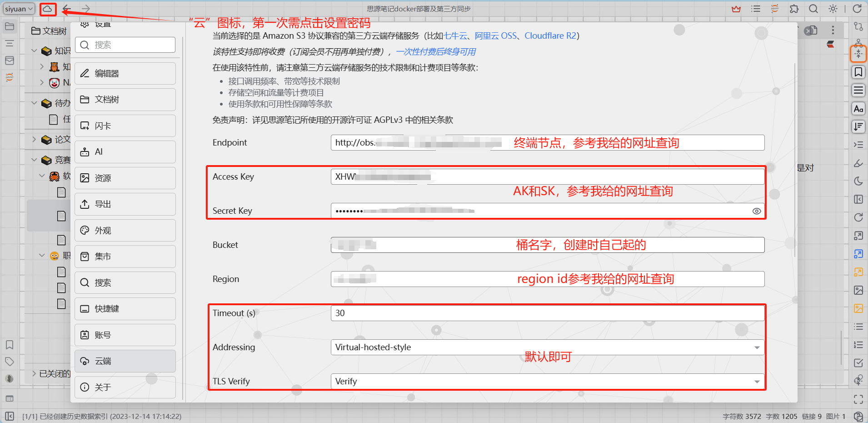Screen dimensions: 868x423
Task: Open 搜索 settings tab
Action: pos(125,283)
